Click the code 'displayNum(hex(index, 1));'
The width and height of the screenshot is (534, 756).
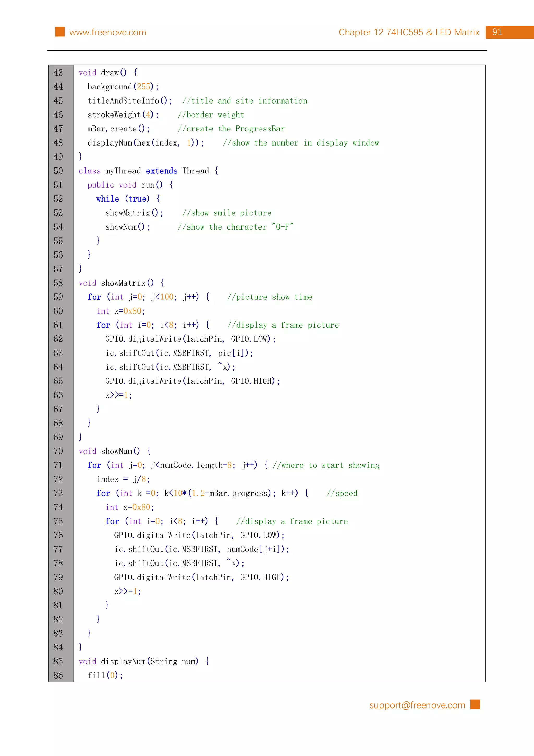pos(146,143)
